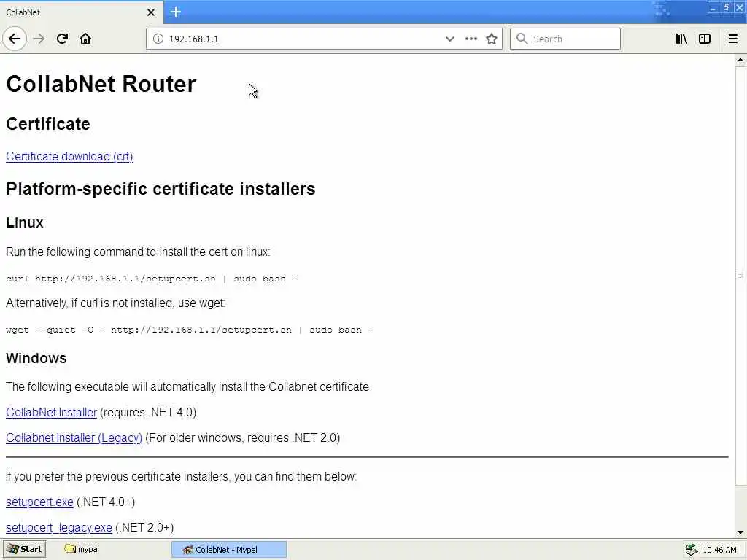Close the CollabNet tab
Viewport: 747px width, 560px height.
151,12
